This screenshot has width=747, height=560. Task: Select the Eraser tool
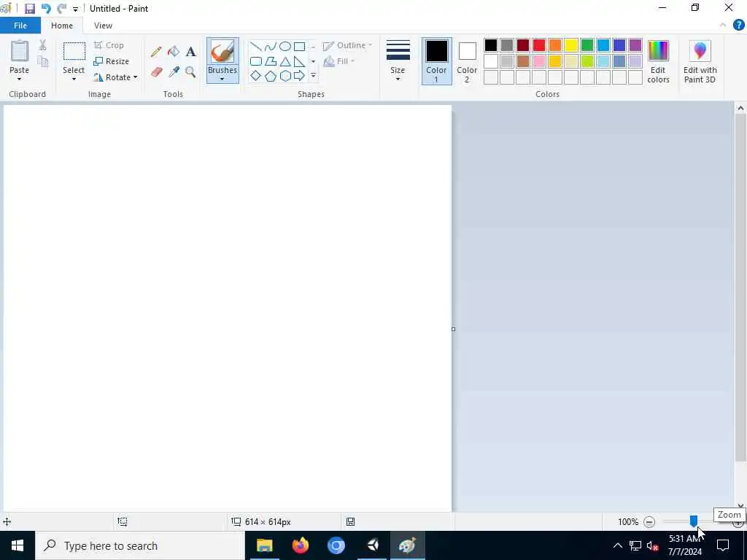point(157,72)
